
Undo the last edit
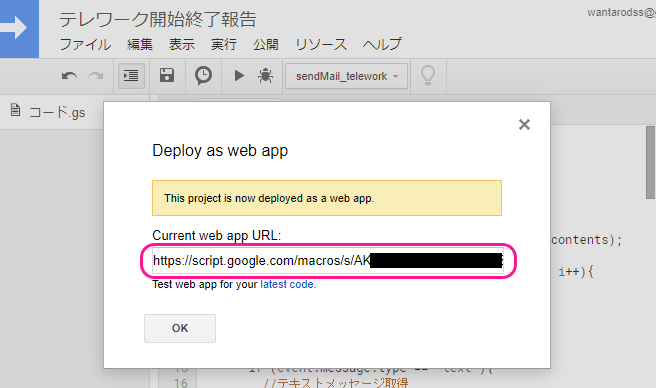[69, 76]
